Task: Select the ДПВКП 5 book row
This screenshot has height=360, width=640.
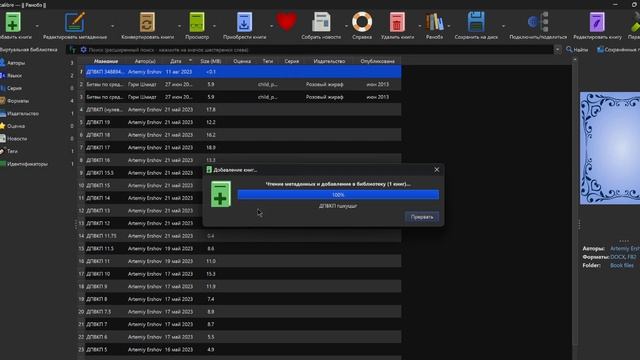Action: pyautogui.click(x=243, y=350)
